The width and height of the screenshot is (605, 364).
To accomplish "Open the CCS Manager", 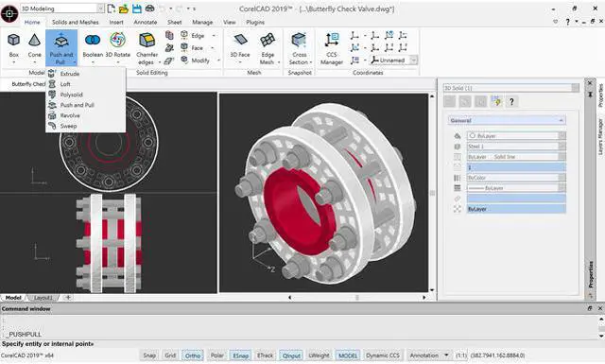I will coord(332,48).
